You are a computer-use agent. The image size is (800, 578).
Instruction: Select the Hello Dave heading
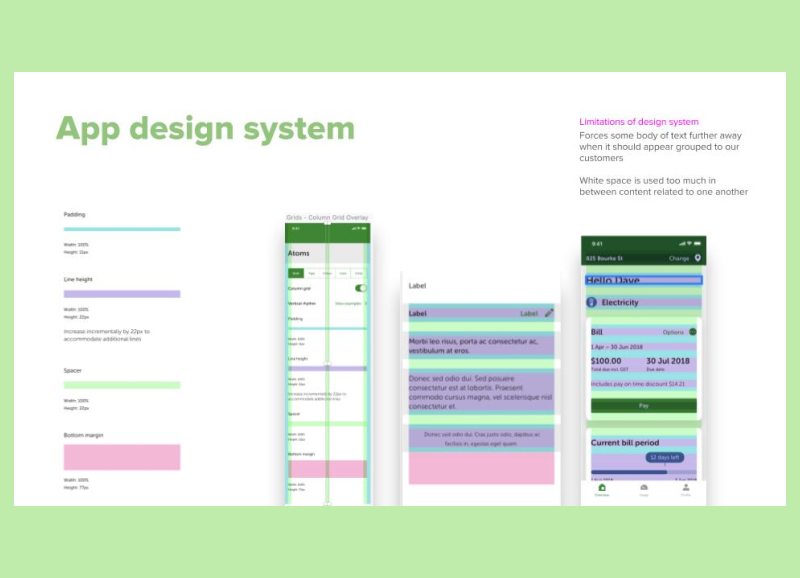pos(614,281)
